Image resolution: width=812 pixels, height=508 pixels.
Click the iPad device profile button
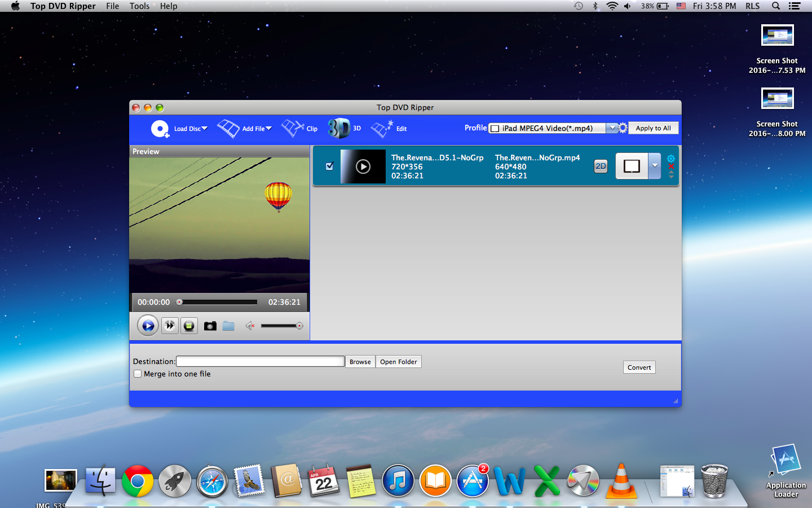[x=632, y=166]
